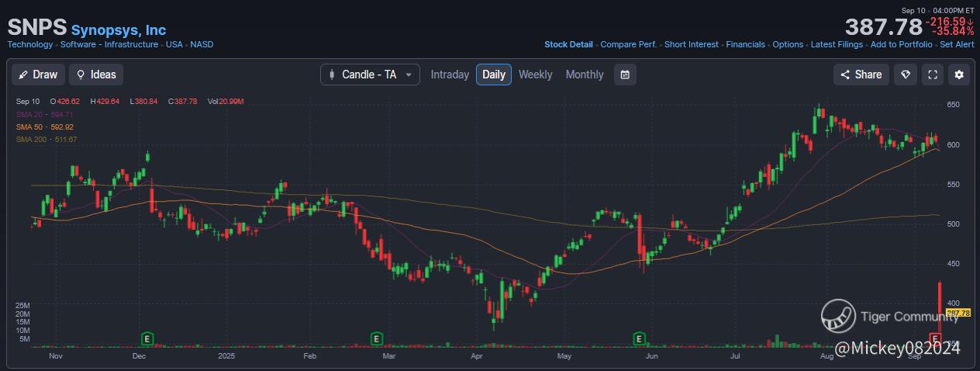Open the Ideas lightbulb button
The image size is (980, 371).
96,75
